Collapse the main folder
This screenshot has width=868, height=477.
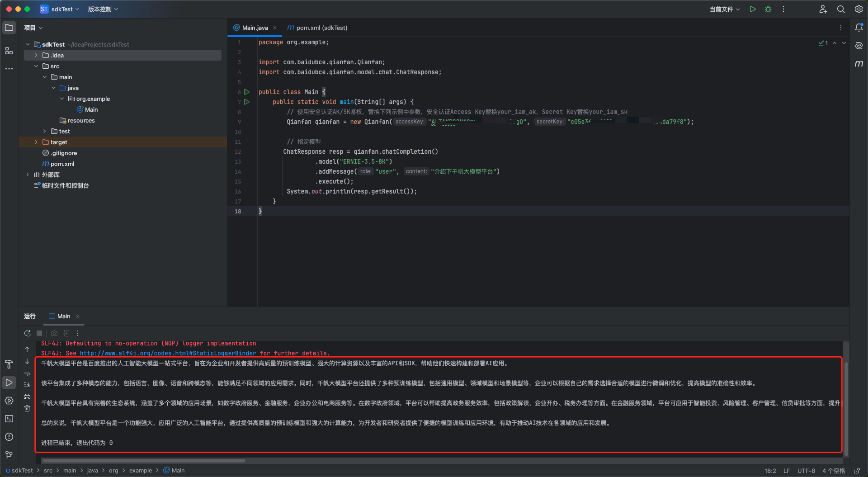tap(45, 77)
